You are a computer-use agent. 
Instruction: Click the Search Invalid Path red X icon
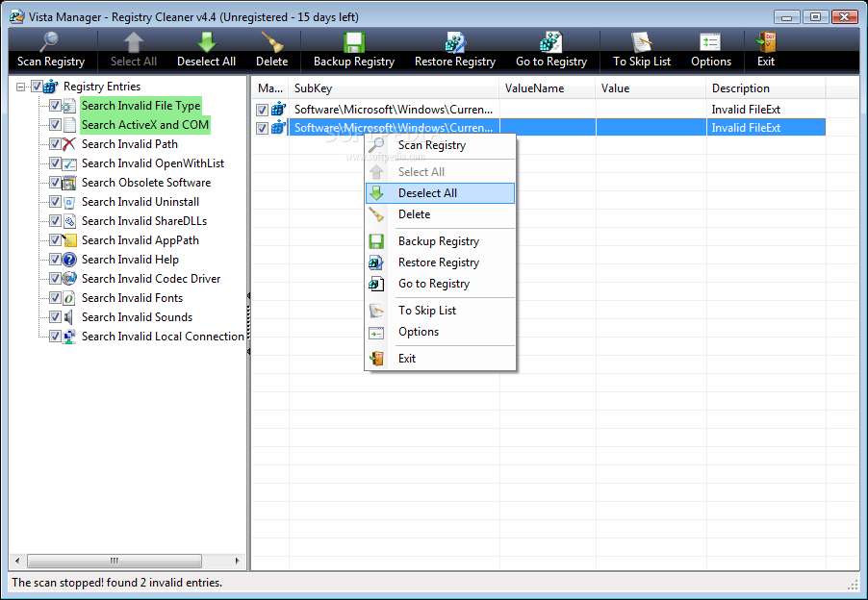(69, 144)
